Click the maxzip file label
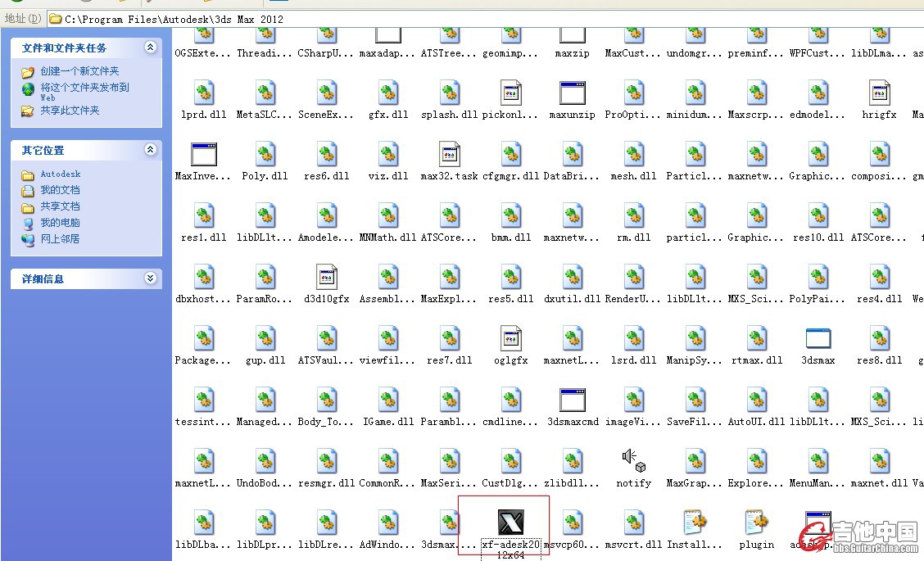 [x=573, y=53]
